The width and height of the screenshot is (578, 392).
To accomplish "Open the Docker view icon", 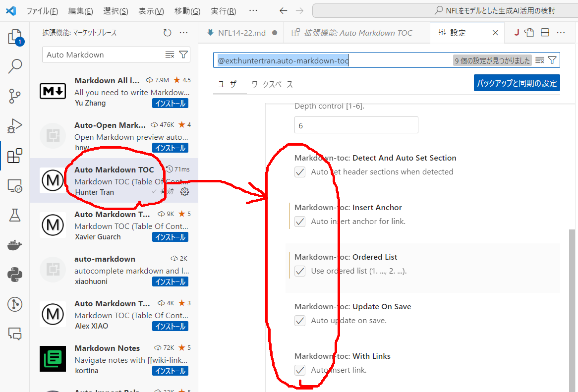I will [x=15, y=245].
